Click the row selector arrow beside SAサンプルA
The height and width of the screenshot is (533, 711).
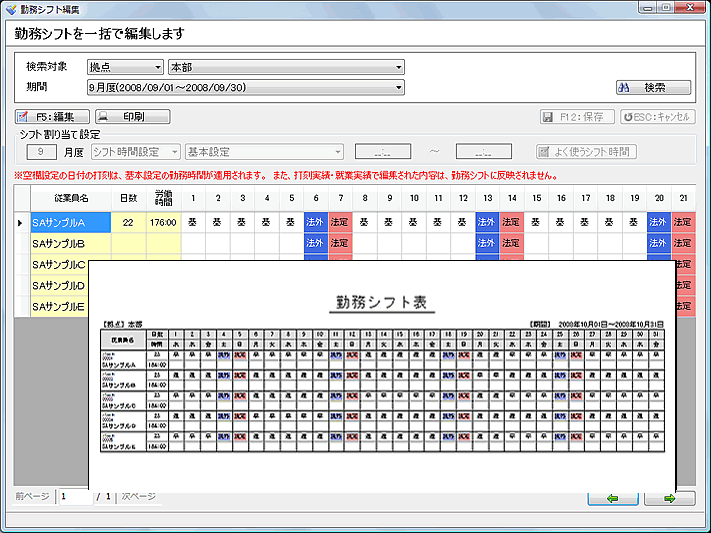[x=20, y=223]
